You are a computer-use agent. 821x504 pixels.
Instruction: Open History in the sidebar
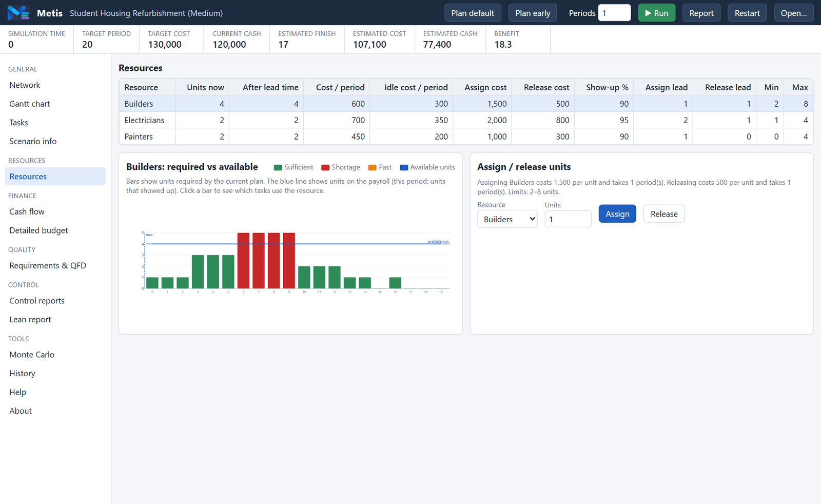pyautogui.click(x=55, y=373)
